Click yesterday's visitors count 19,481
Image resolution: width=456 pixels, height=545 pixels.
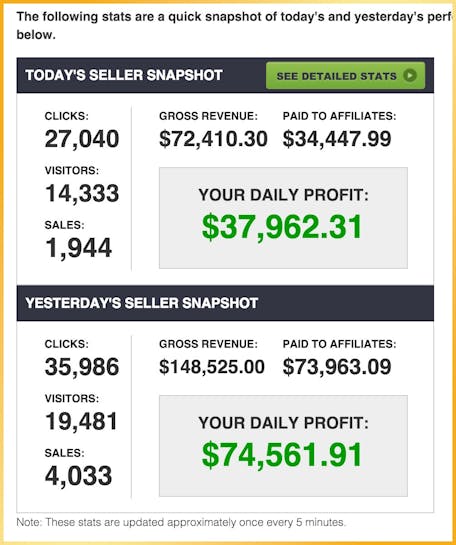82,421
